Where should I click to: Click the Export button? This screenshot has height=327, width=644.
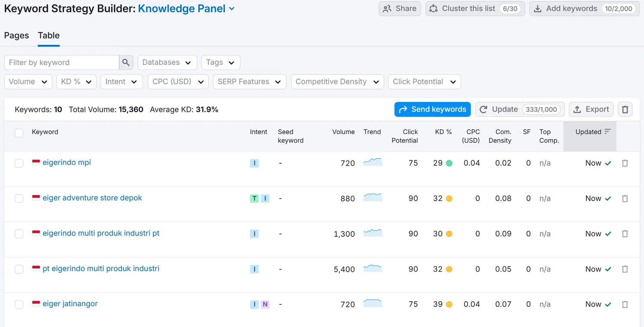(591, 110)
